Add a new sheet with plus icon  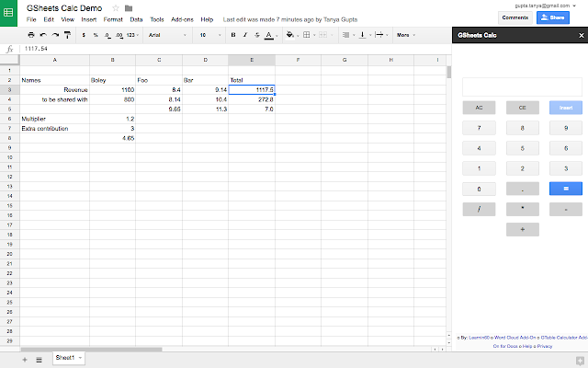(x=25, y=360)
